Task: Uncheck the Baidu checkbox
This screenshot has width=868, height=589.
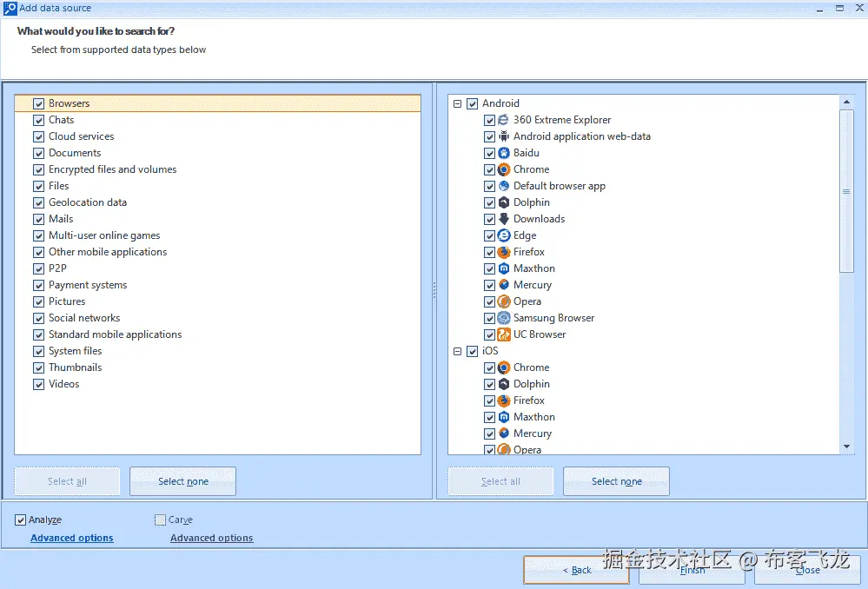Action: click(489, 154)
